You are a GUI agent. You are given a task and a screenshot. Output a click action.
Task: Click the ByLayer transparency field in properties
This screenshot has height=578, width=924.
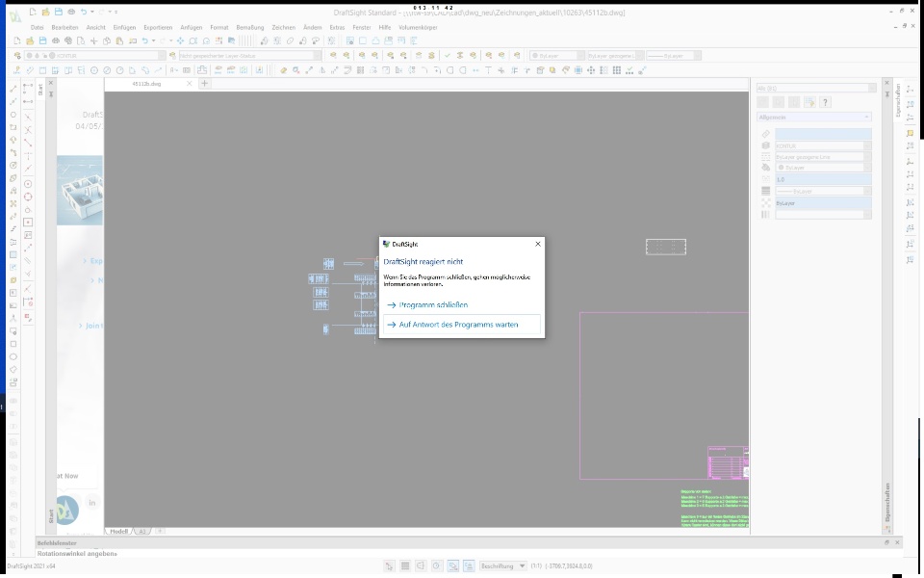(x=823, y=203)
